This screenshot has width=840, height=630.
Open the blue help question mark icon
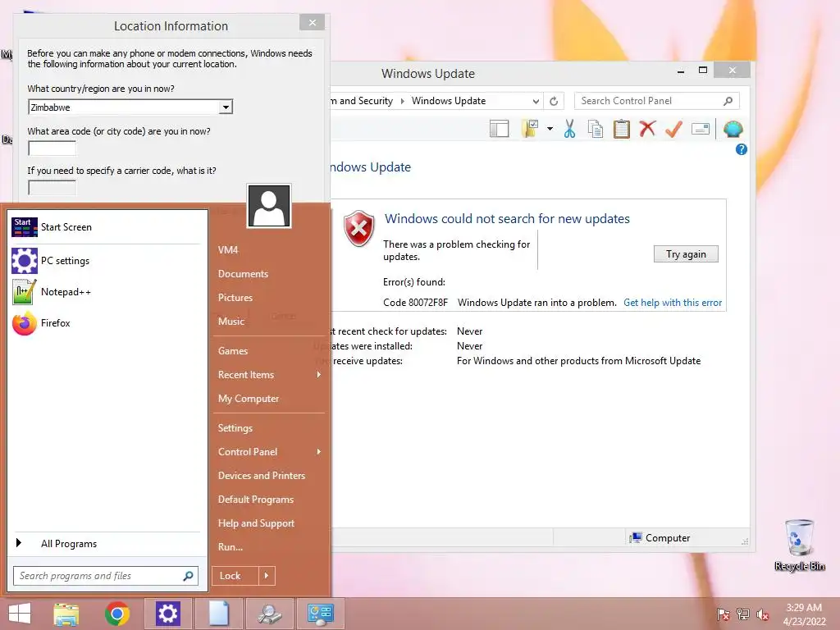[741, 149]
